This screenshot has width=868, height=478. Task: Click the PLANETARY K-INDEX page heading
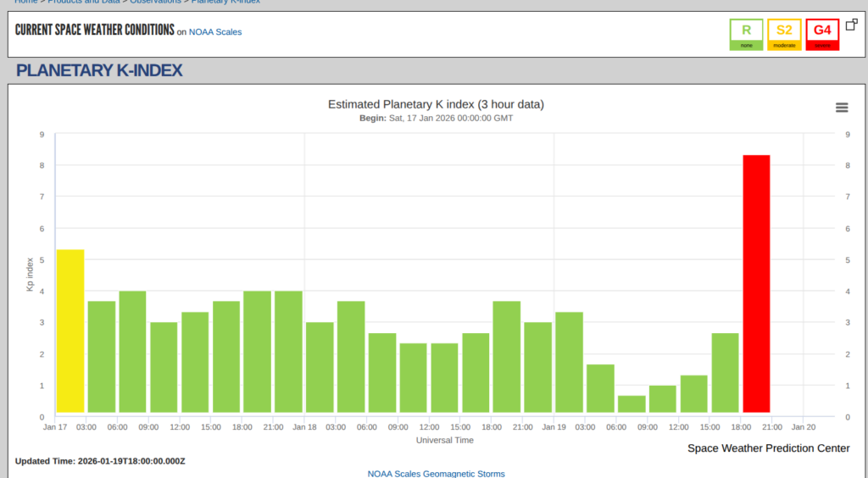(x=99, y=70)
